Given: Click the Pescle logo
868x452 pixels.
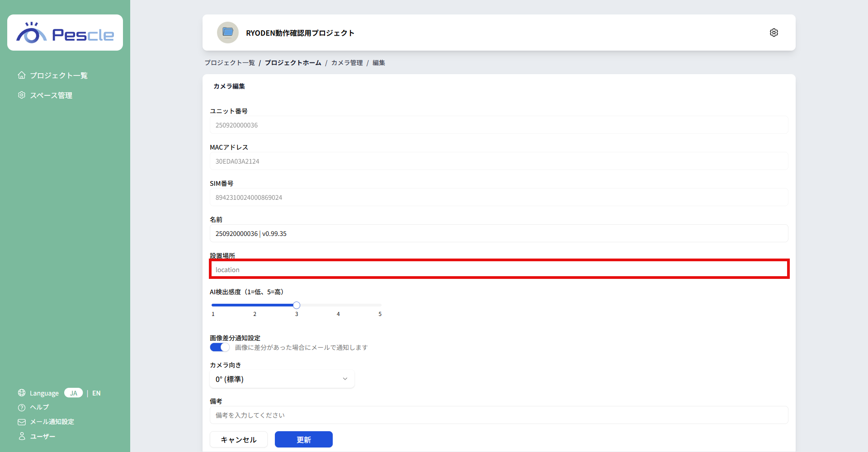Looking at the screenshot, I should pos(65,32).
